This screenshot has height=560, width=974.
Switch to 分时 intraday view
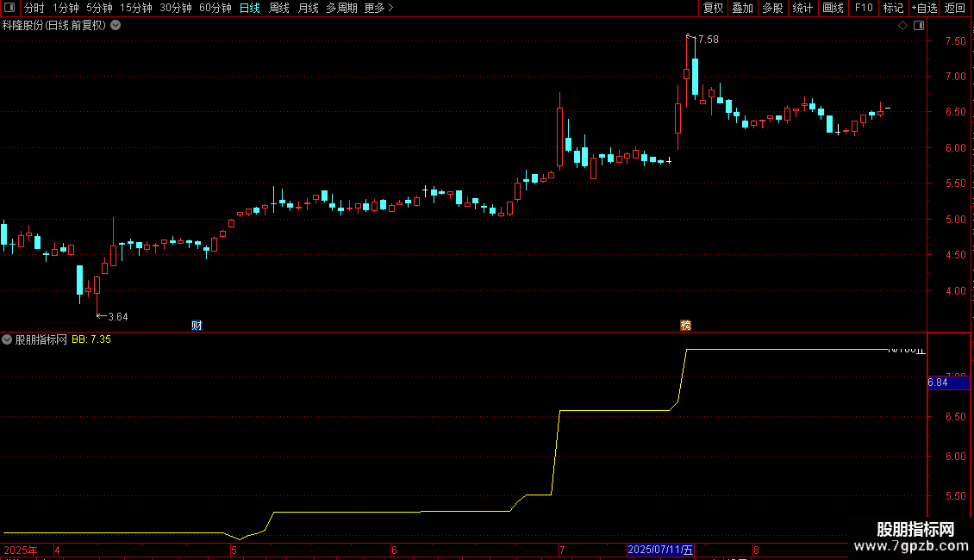point(34,8)
